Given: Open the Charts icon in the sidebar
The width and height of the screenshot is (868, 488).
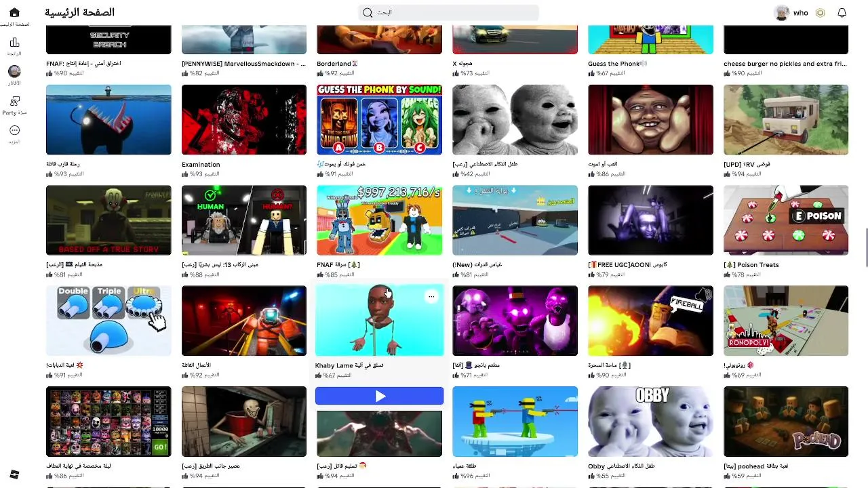Looking at the screenshot, I should [x=14, y=42].
